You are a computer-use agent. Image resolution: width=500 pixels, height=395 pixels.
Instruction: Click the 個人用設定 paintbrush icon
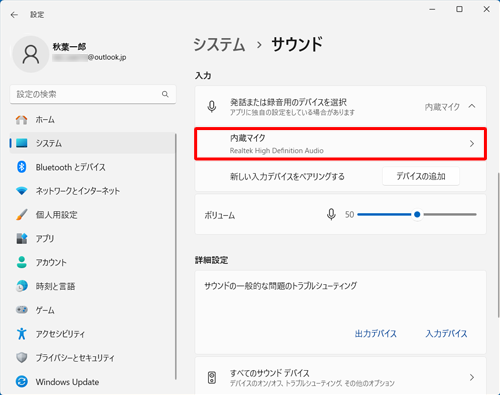click(x=22, y=215)
